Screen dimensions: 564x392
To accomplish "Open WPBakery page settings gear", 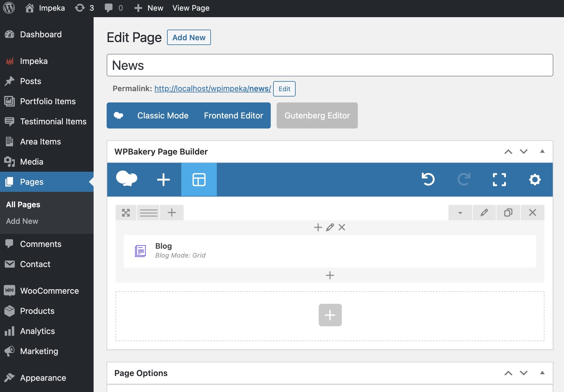I will (535, 179).
